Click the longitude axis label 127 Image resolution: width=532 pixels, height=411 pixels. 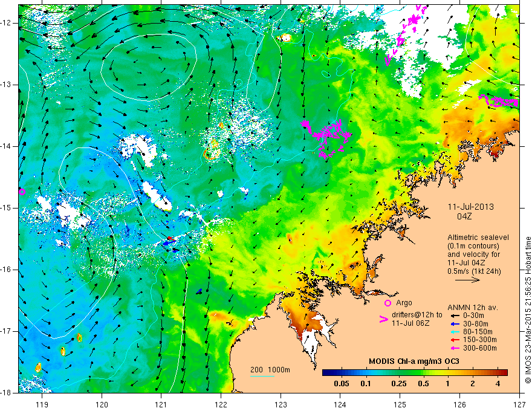tap(519, 404)
